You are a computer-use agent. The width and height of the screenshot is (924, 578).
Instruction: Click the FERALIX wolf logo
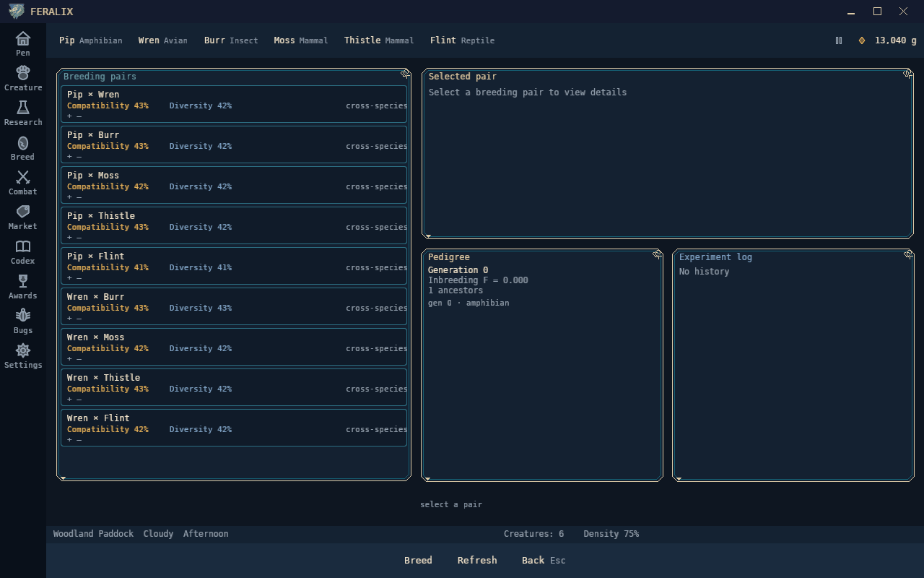pos(16,12)
